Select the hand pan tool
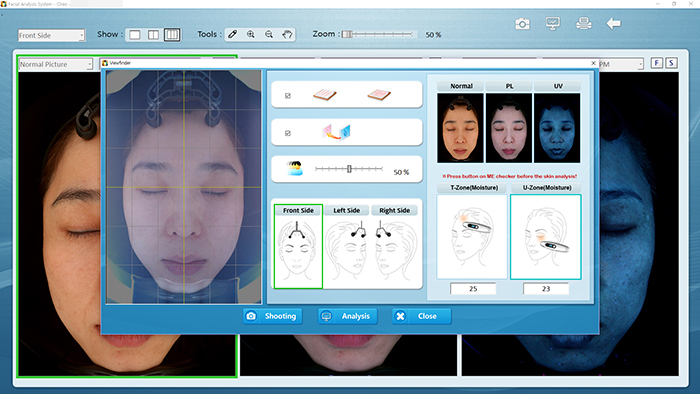This screenshot has width=700, height=394. tap(287, 34)
